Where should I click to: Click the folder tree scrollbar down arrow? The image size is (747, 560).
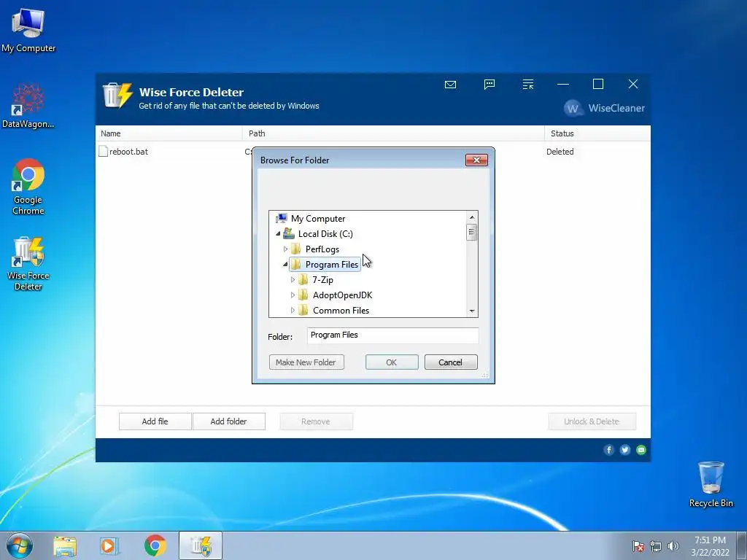click(472, 311)
